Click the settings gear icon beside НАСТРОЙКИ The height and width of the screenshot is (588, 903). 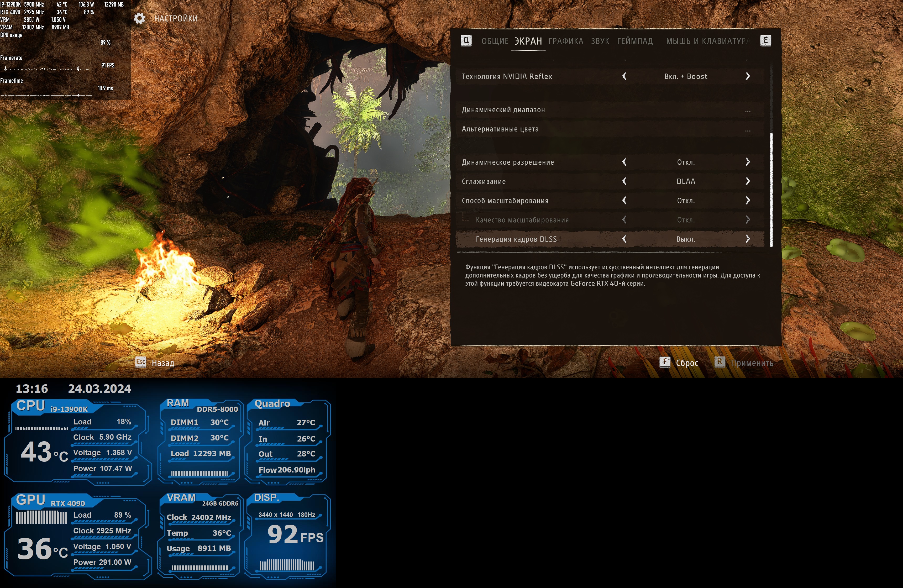pos(140,18)
